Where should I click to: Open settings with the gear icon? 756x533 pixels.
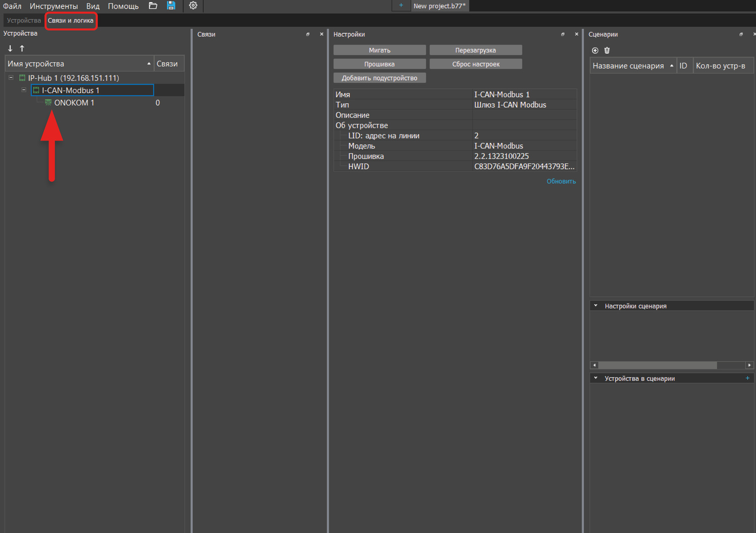193,6
